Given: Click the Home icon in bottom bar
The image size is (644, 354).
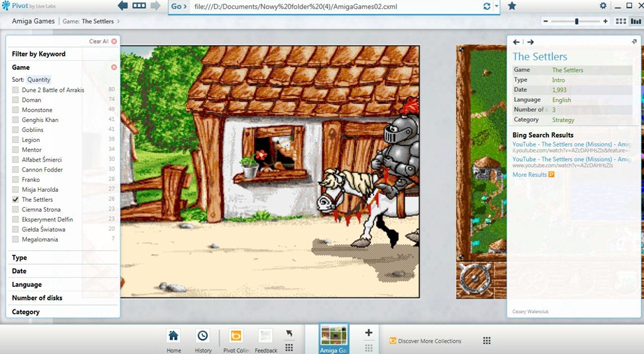Looking at the screenshot, I should [174, 336].
